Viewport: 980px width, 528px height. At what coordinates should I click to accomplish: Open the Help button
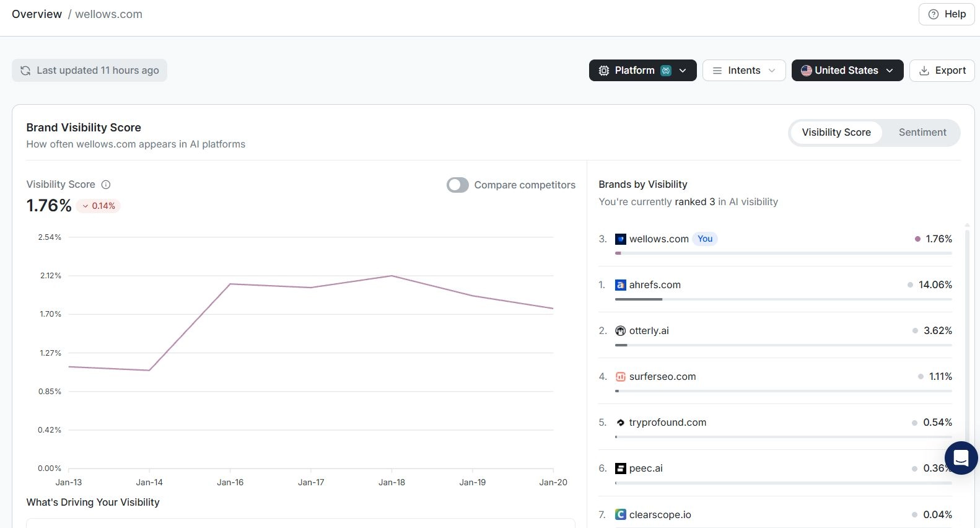click(947, 14)
